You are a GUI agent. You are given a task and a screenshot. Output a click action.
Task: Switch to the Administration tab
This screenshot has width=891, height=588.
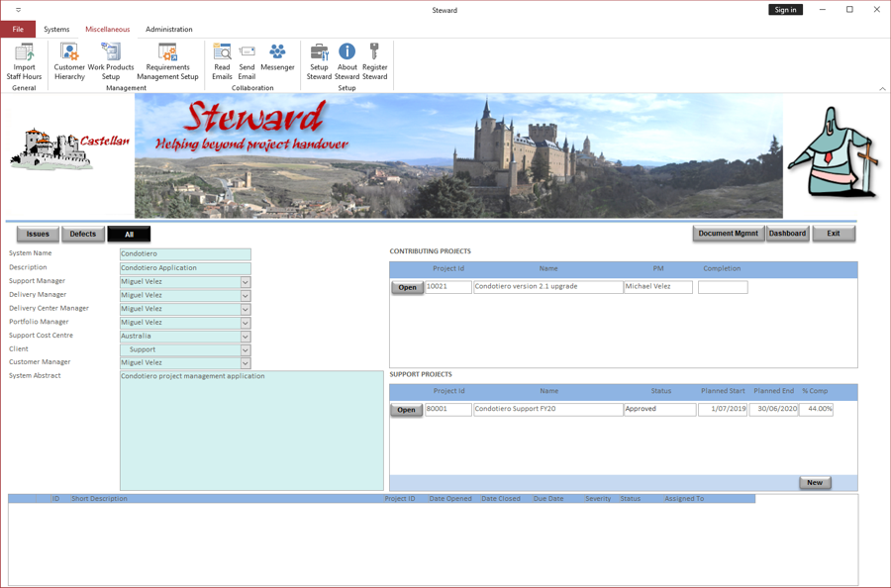(x=168, y=29)
